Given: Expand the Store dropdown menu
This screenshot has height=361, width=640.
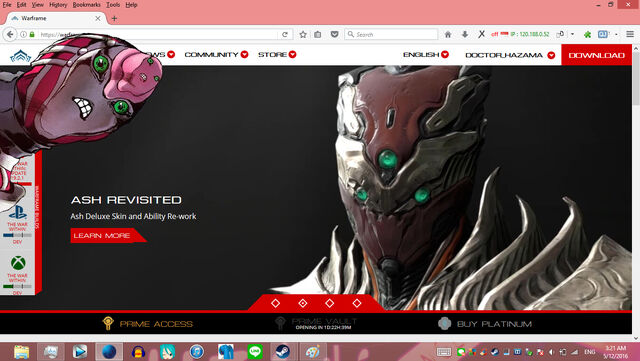Looking at the screenshot, I should coord(277,55).
